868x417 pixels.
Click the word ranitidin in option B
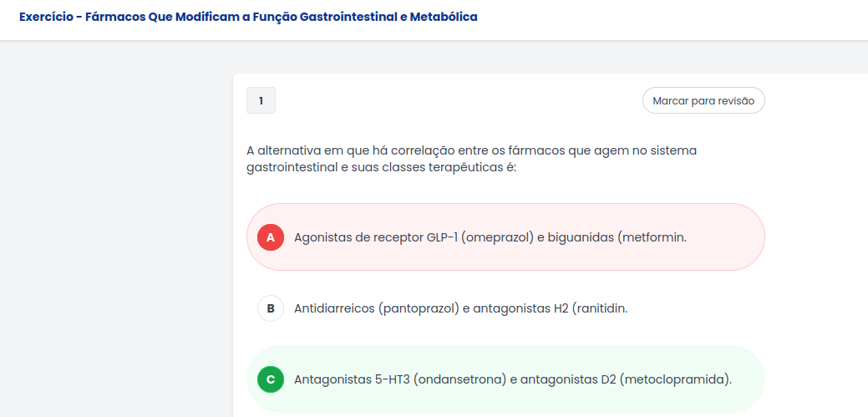coord(602,308)
